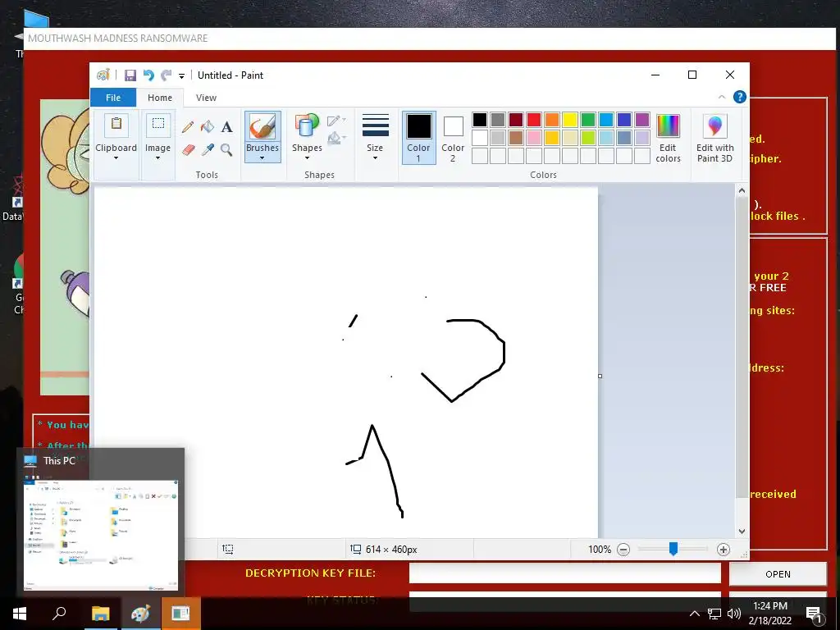Click the vertical scrollbar down arrow
This screenshot has height=630, width=840.
coord(742,532)
